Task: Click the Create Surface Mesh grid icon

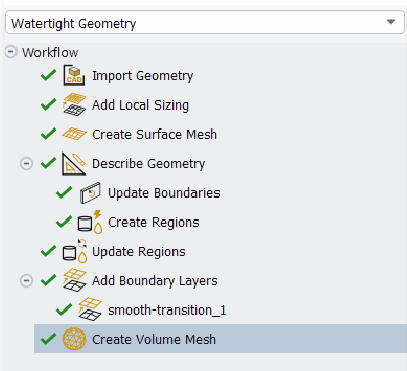Action: pyautogui.click(x=74, y=134)
